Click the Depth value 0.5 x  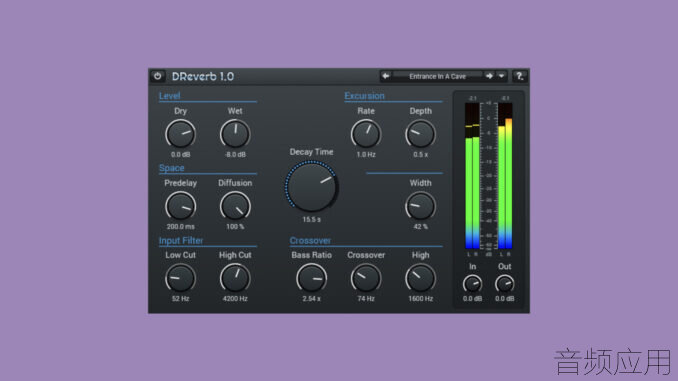click(x=420, y=154)
